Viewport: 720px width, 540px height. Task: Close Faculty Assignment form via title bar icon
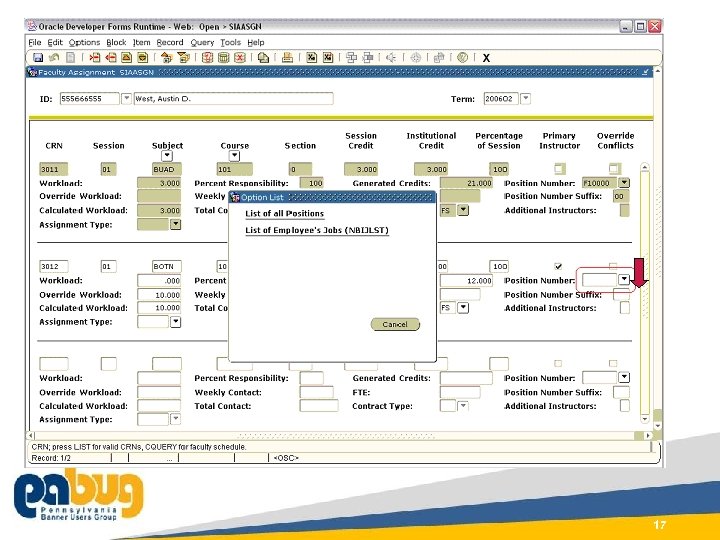646,72
